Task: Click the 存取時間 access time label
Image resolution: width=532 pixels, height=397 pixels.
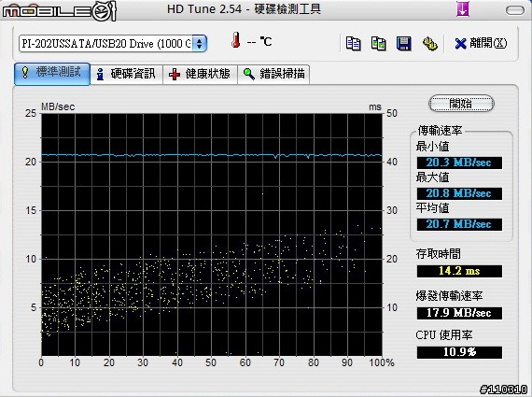Action: coord(439,254)
